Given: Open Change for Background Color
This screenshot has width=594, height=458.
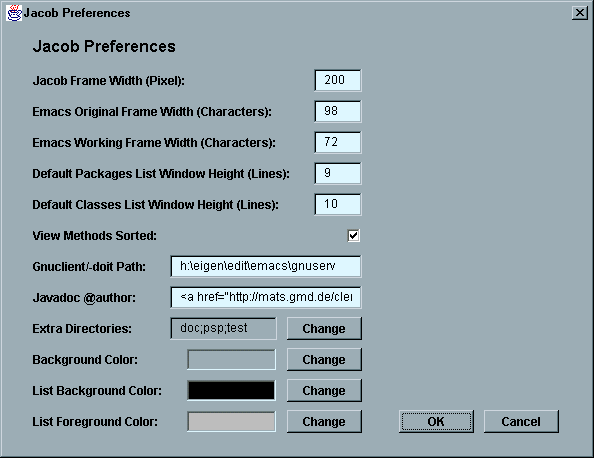Looking at the screenshot, I should (324, 360).
